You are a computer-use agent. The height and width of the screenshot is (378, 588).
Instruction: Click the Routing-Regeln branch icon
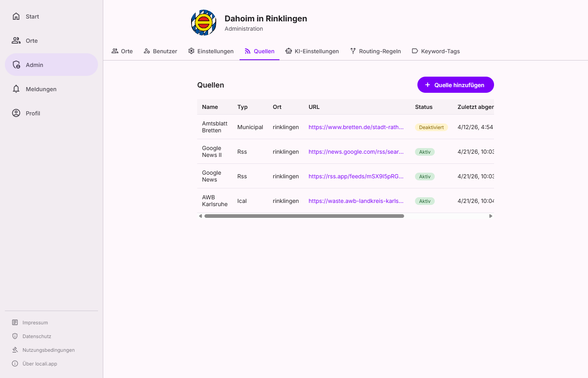pyautogui.click(x=352, y=51)
